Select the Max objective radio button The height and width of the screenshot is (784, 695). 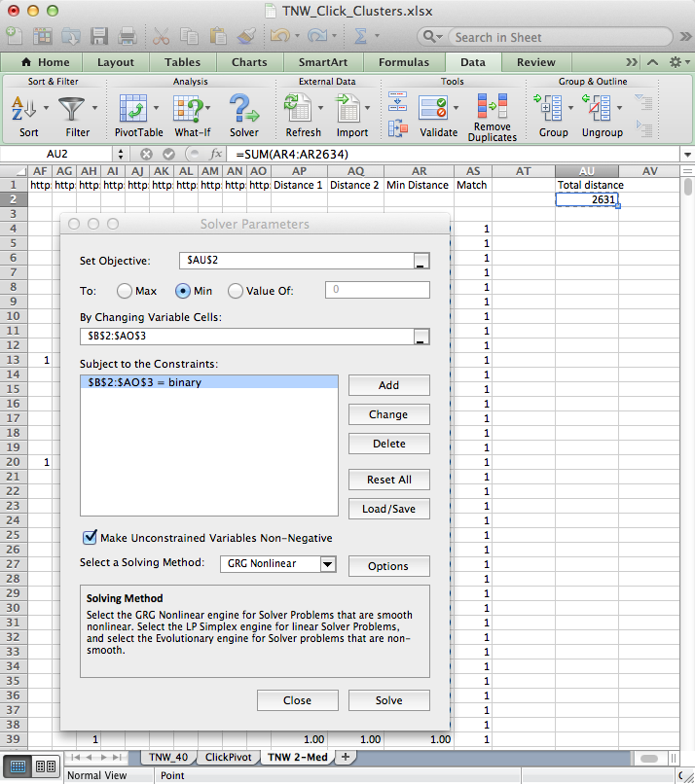[125, 290]
